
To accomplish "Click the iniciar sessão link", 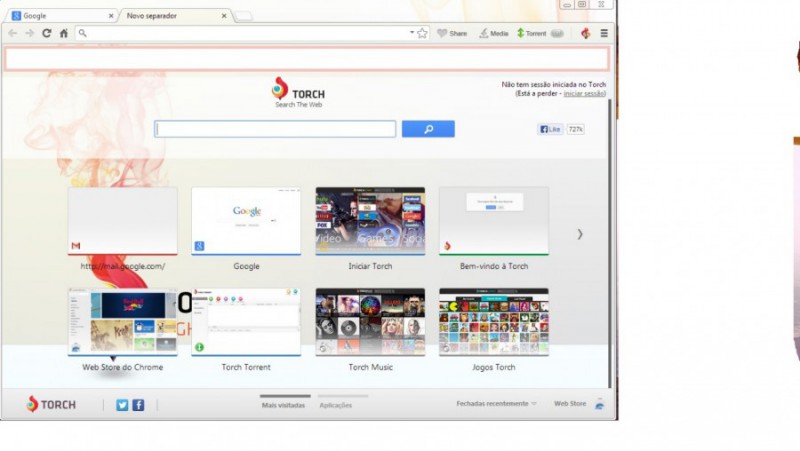I will point(583,94).
